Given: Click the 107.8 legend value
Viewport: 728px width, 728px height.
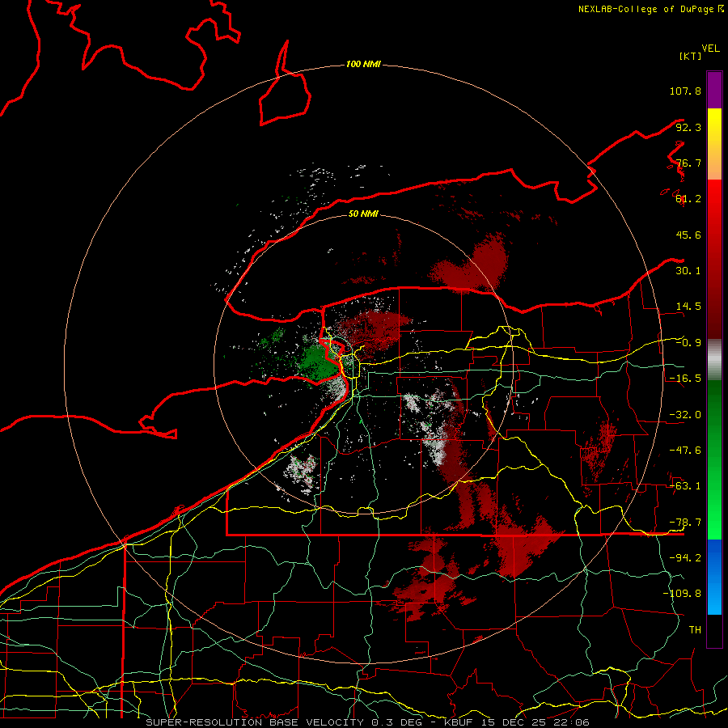Looking at the screenshot, I should 685,91.
